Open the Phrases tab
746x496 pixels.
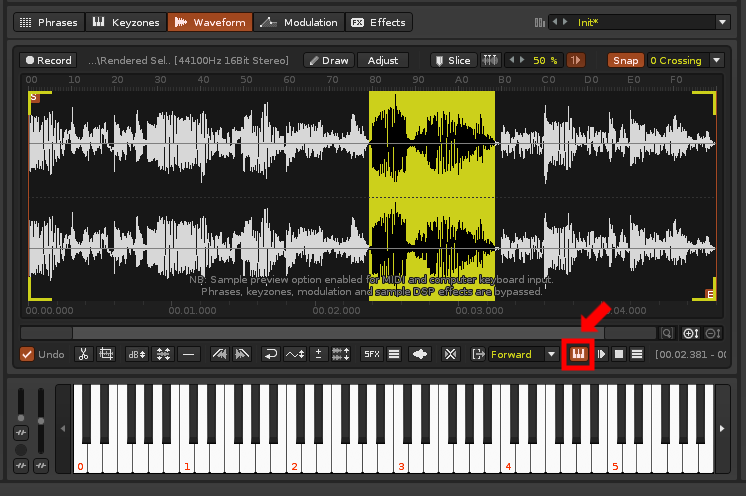tap(49, 22)
